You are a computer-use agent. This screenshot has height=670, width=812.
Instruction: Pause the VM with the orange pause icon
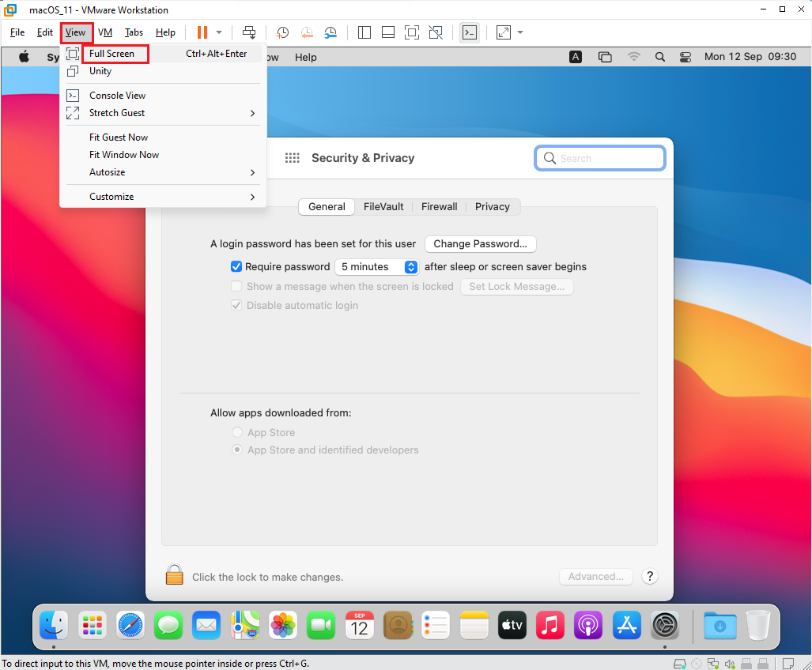[x=202, y=32]
